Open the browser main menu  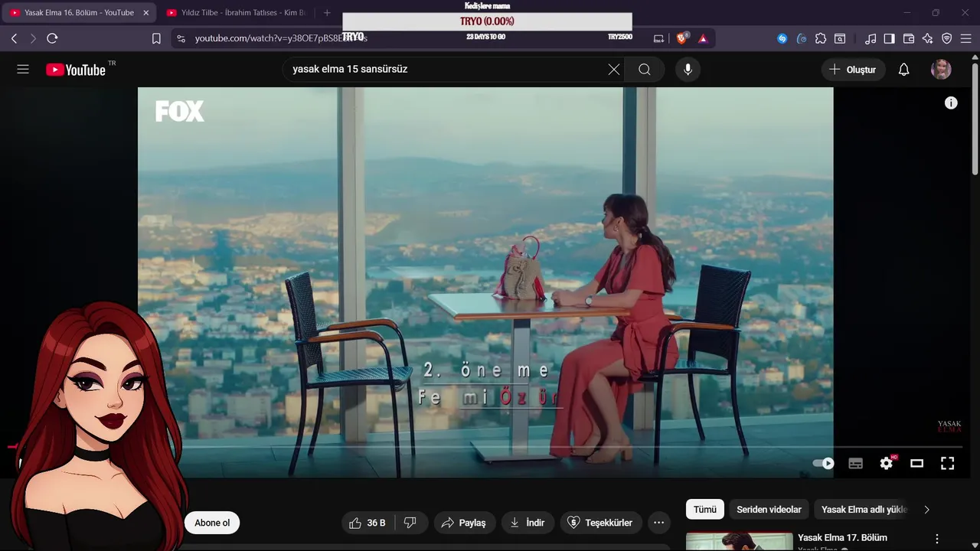(966, 38)
